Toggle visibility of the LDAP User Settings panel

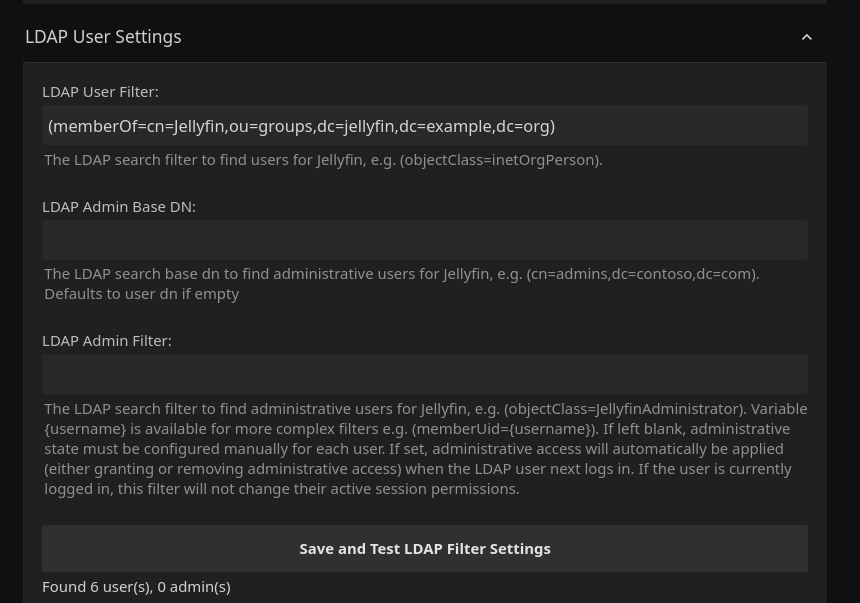tap(807, 37)
